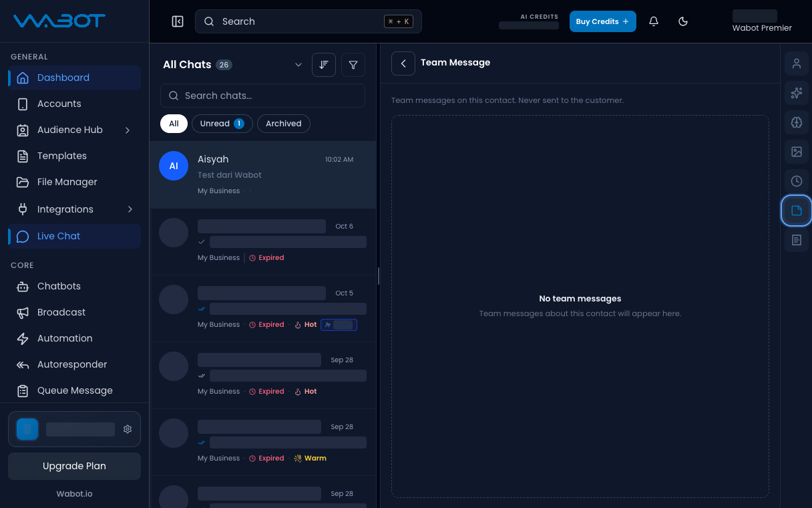This screenshot has height=508, width=812.
Task: Open the receipt document panel icon
Action: [797, 240]
